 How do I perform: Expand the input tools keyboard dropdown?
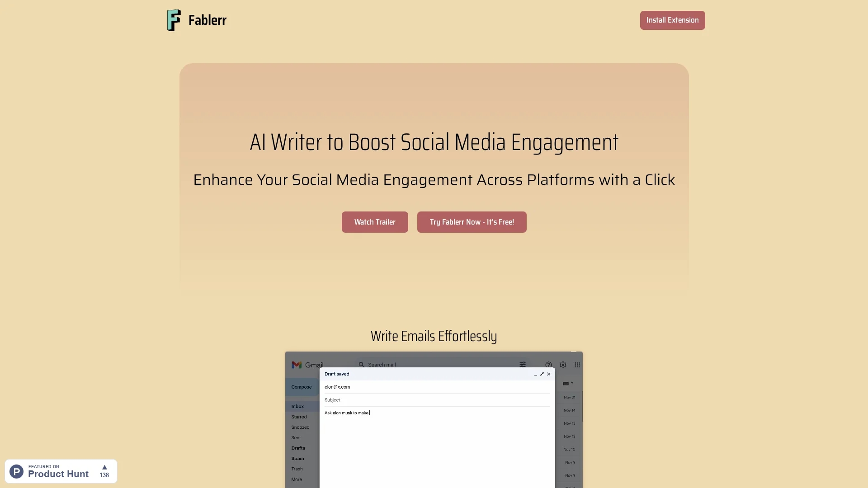click(x=568, y=383)
